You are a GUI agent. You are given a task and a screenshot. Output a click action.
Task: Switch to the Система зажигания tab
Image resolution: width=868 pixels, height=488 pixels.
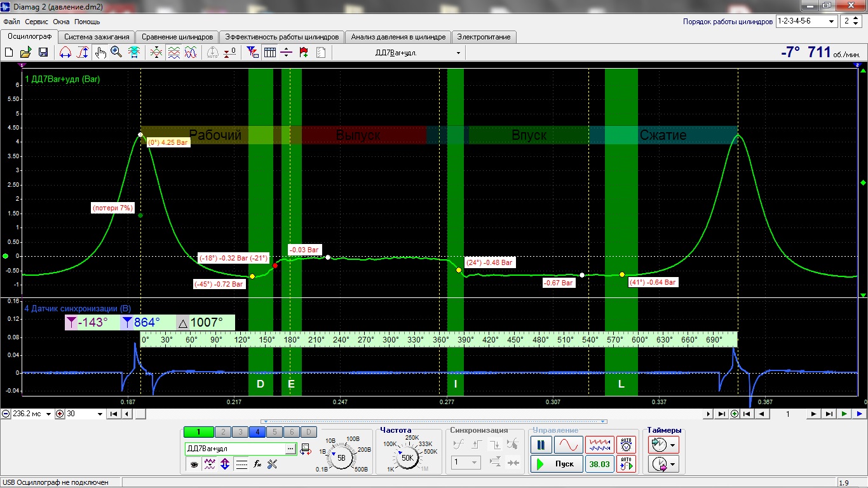coord(97,37)
